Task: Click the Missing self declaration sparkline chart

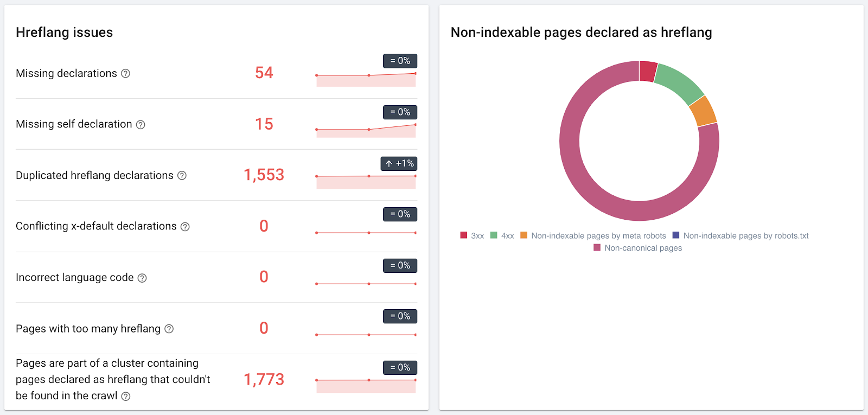Action: click(x=366, y=131)
